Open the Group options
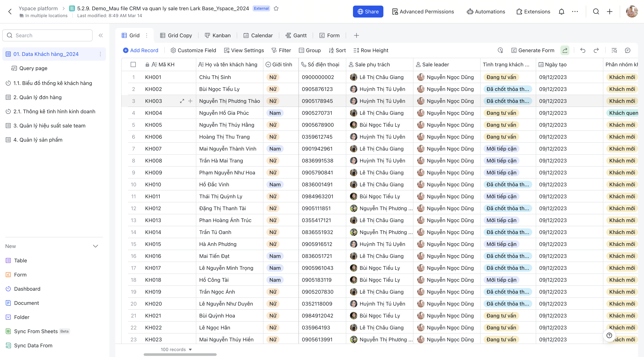 point(310,50)
